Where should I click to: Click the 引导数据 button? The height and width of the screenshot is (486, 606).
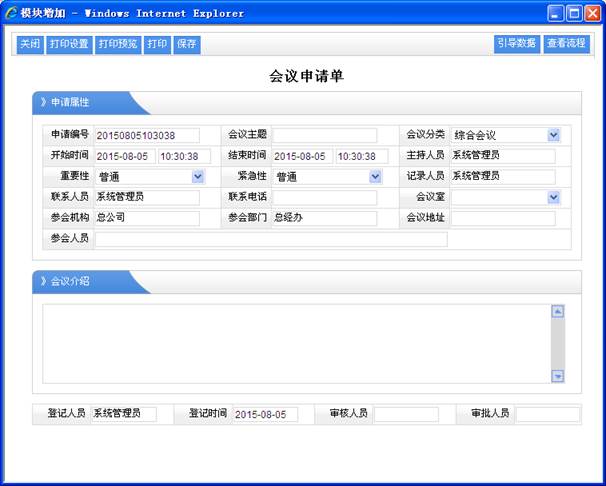[516, 44]
